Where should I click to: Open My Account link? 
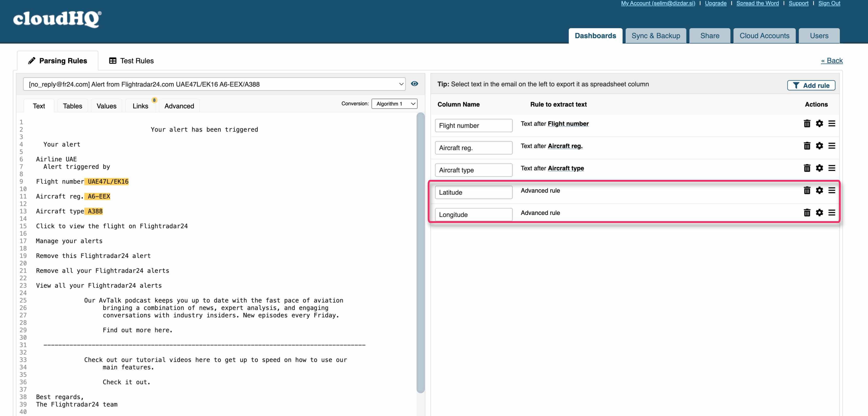click(658, 3)
